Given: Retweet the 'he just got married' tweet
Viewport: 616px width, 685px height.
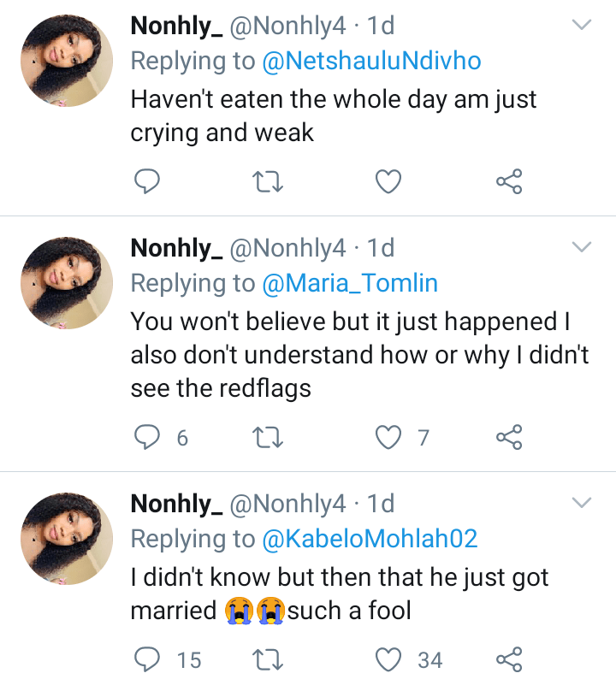Looking at the screenshot, I should [269, 659].
